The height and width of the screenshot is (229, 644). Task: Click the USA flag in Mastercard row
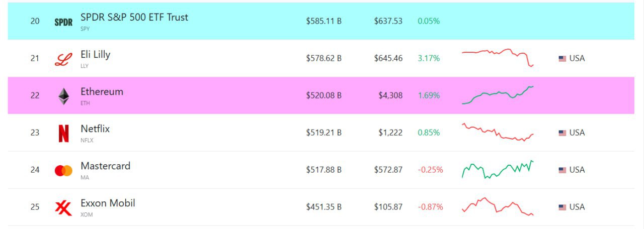tap(562, 170)
